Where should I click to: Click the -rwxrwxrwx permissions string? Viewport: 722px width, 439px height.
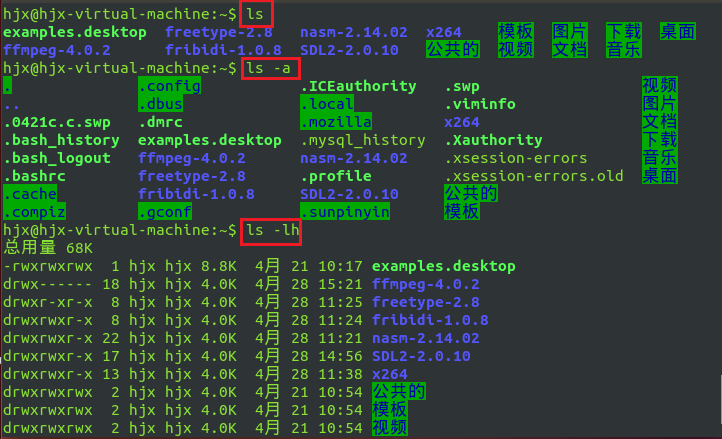[x=48, y=266]
